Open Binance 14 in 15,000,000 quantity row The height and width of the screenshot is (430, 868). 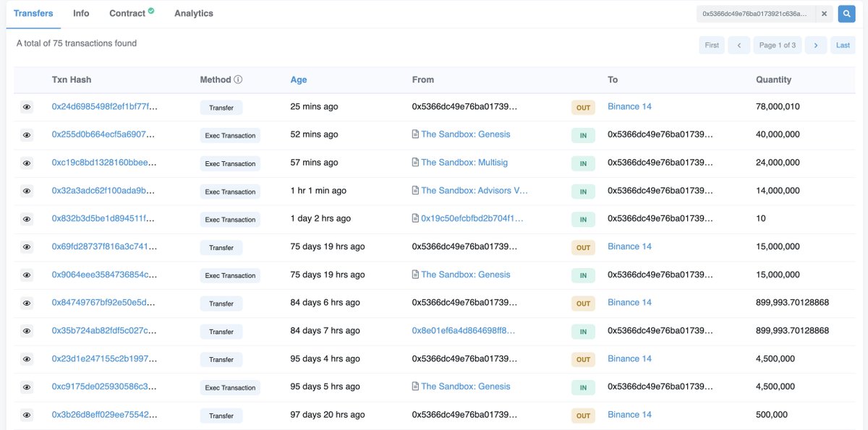(x=629, y=246)
